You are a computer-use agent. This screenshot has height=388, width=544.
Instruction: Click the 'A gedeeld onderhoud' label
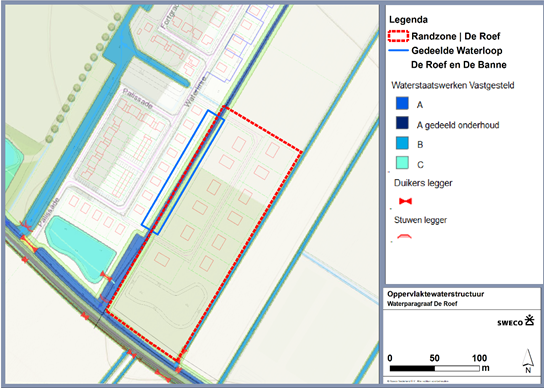(458, 125)
